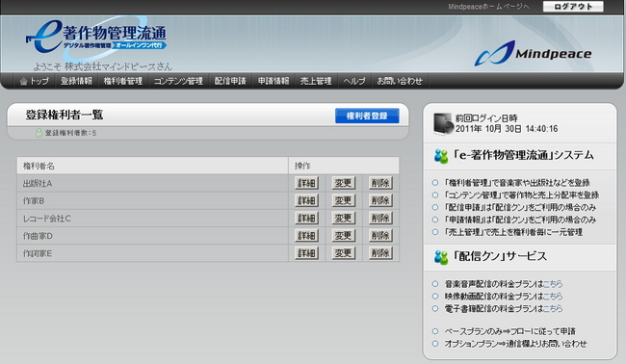Go to 売上管理 menu
The width and height of the screenshot is (626, 364).
316,81
